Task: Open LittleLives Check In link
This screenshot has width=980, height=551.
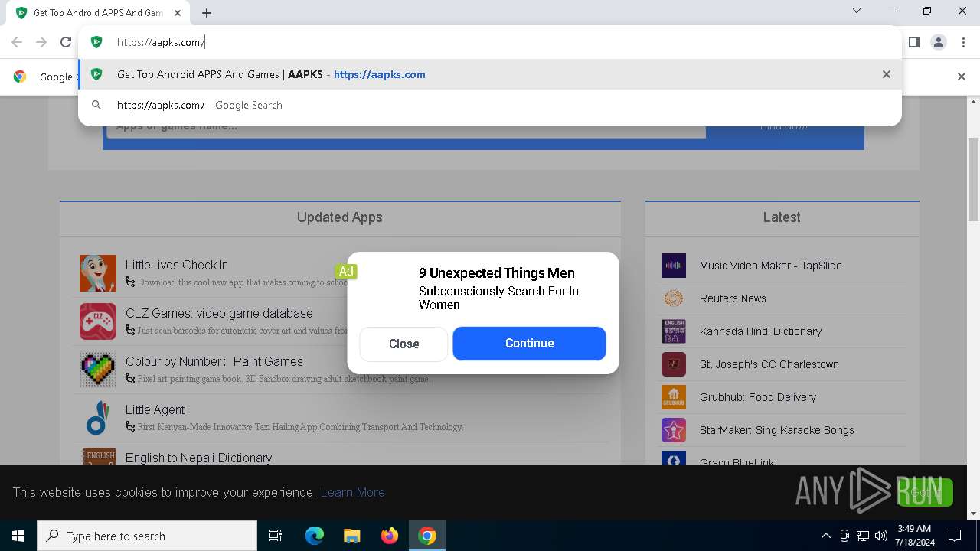Action: pos(177,265)
